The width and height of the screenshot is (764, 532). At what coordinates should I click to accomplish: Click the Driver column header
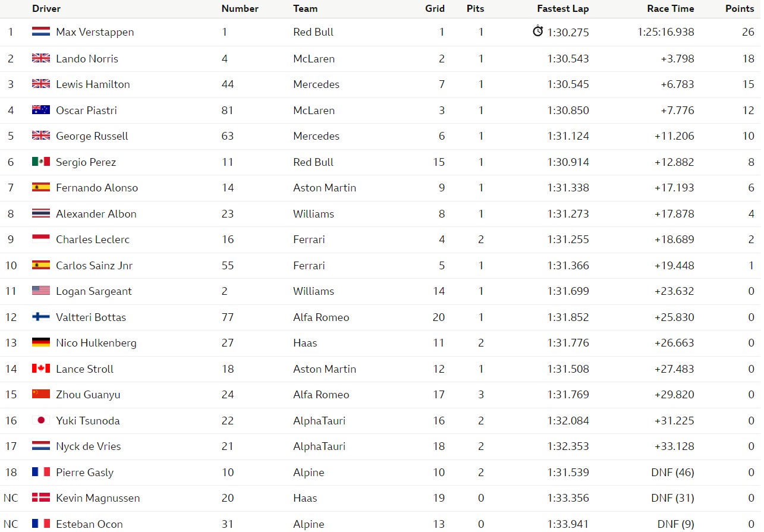pyautogui.click(x=46, y=8)
